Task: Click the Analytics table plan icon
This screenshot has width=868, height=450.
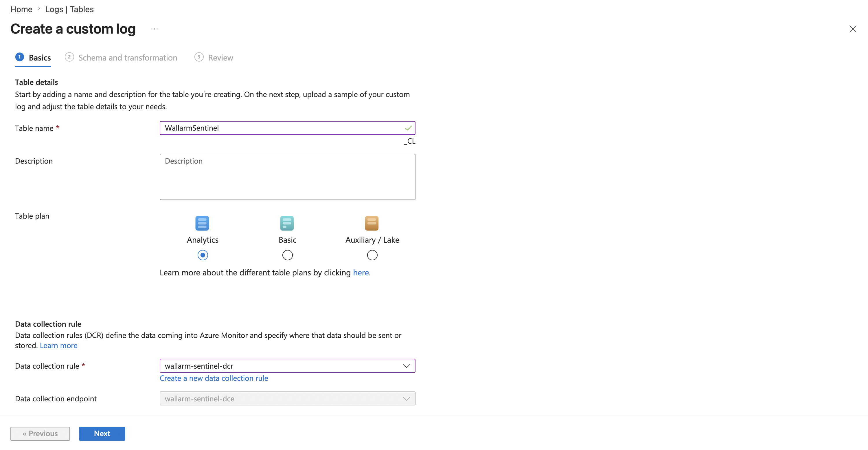Action: pos(202,223)
